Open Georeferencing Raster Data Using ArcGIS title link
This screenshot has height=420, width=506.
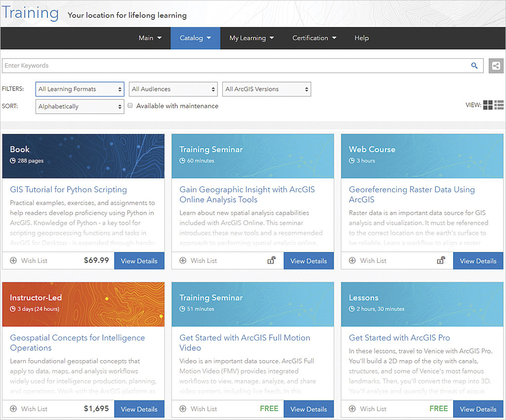[412, 195]
